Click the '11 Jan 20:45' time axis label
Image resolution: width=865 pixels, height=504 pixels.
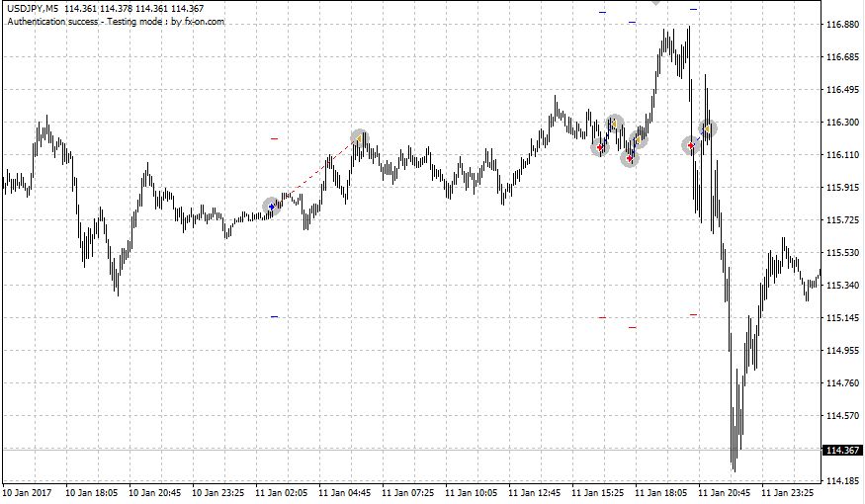point(725,492)
